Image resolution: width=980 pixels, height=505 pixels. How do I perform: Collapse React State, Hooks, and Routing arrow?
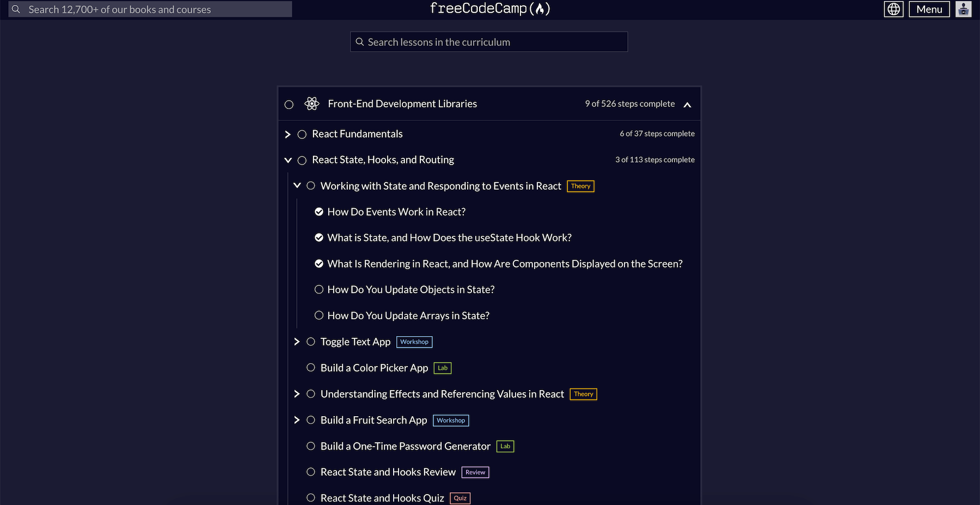[288, 160]
